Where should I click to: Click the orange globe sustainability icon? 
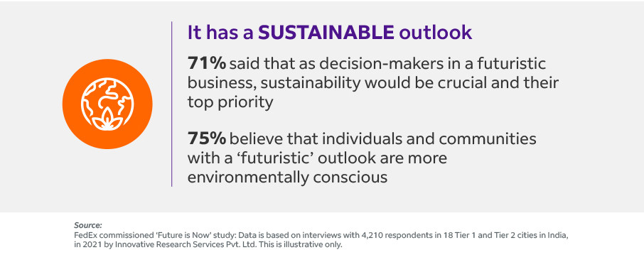pos(107,104)
